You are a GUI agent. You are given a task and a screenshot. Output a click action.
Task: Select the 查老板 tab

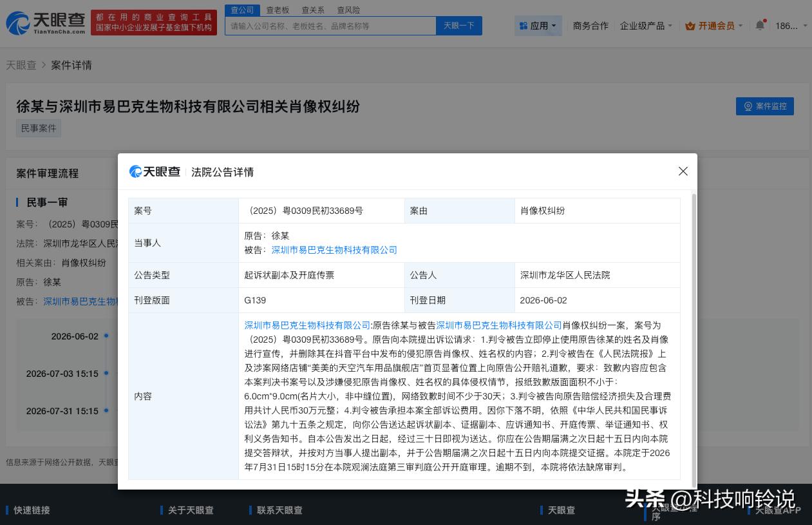[x=278, y=10]
